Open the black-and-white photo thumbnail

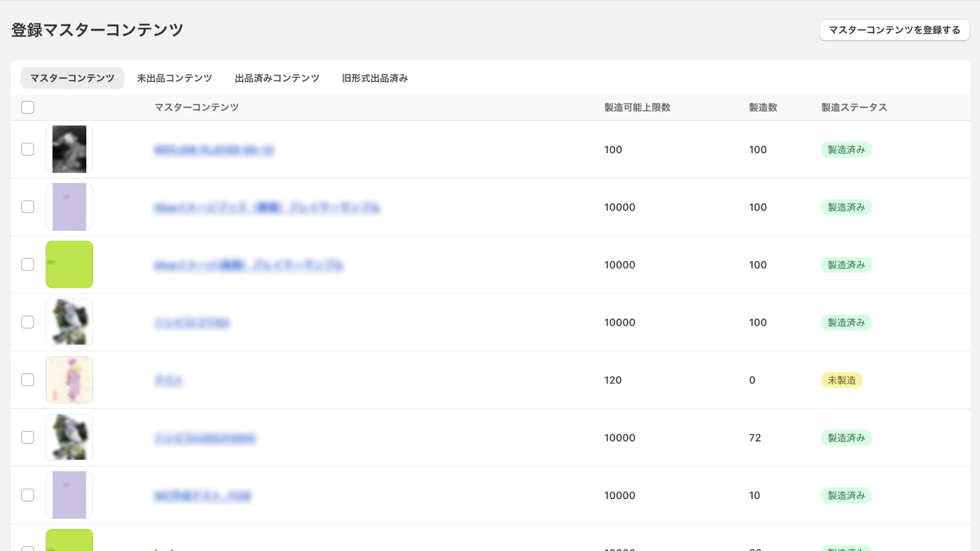[69, 149]
